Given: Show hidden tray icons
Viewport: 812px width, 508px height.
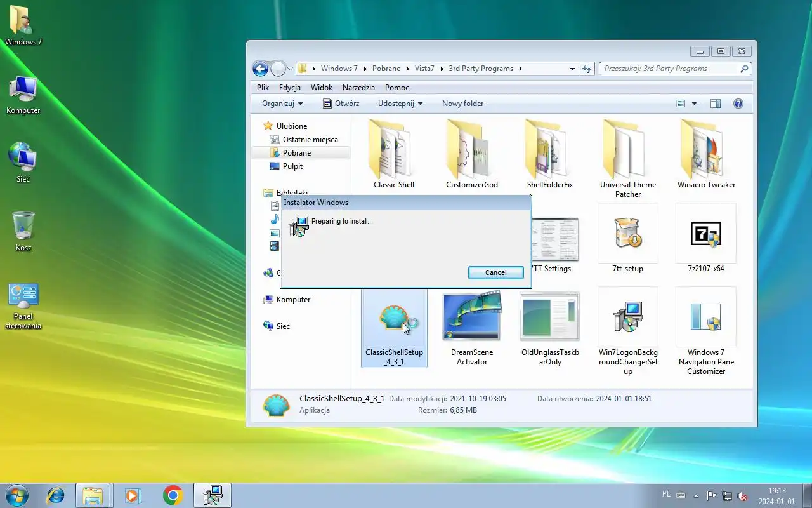Looking at the screenshot, I should 697,496.
